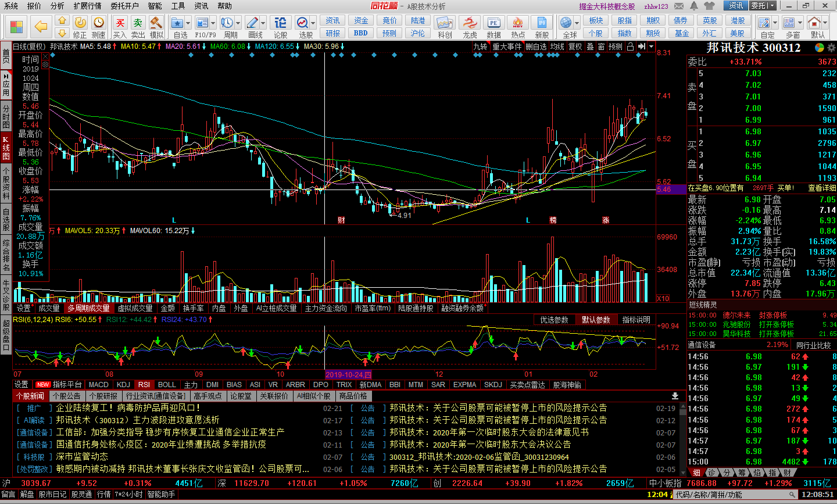Expand the 画线 dropdown arrow
The height and width of the screenshot is (504, 837).
point(263,23)
